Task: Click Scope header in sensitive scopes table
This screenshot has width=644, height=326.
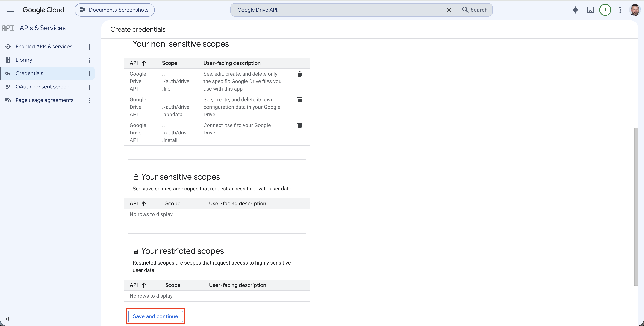Action: 173,203
